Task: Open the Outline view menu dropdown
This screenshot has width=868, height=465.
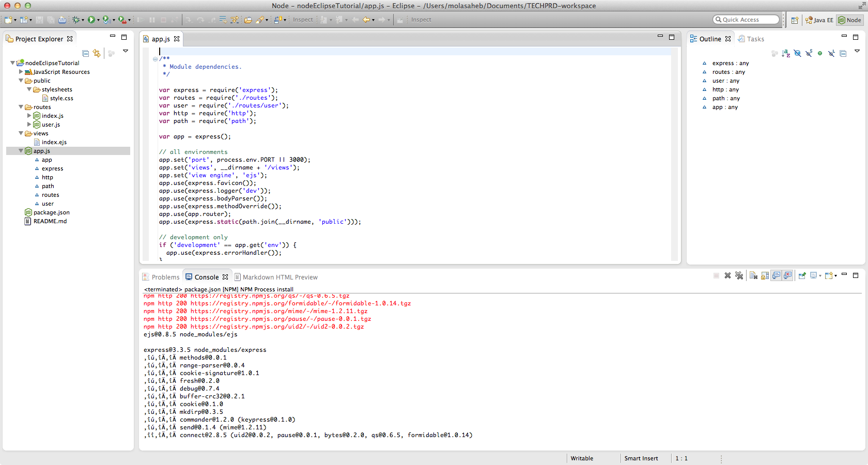Action: (x=857, y=51)
